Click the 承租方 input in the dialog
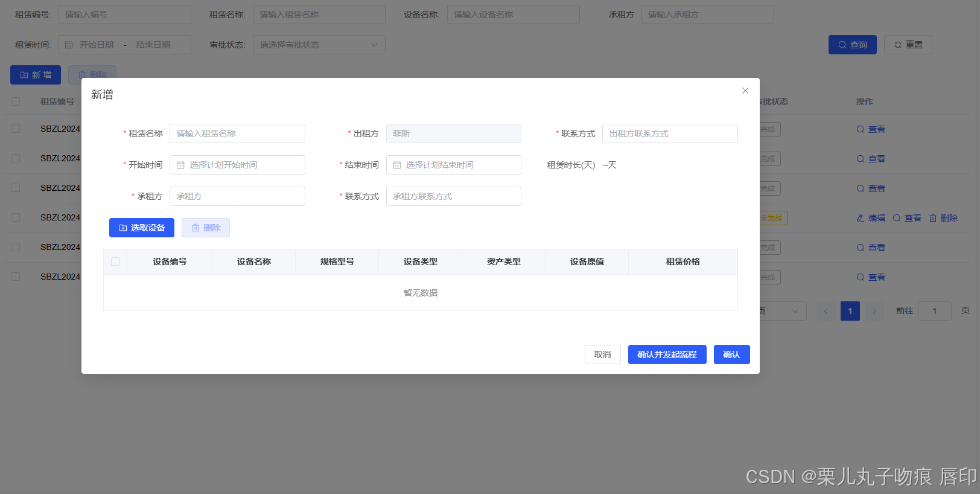This screenshot has width=980, height=494. (237, 196)
